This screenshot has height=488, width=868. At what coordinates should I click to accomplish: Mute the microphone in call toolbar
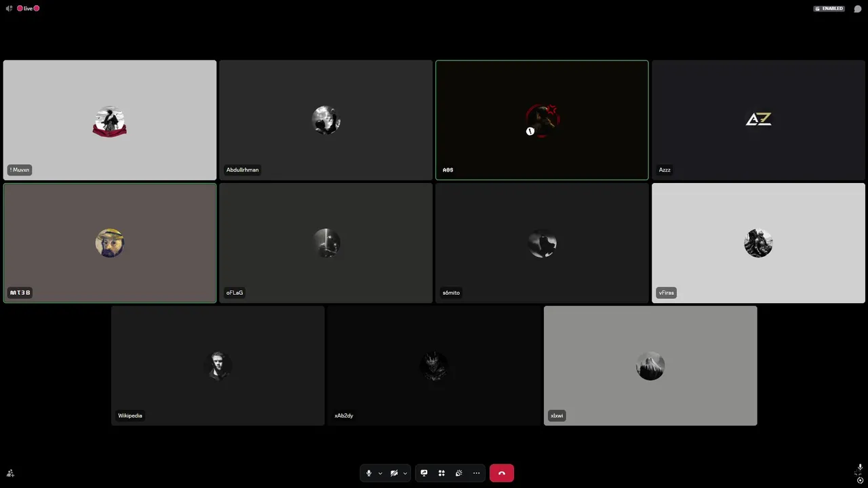[x=369, y=473]
